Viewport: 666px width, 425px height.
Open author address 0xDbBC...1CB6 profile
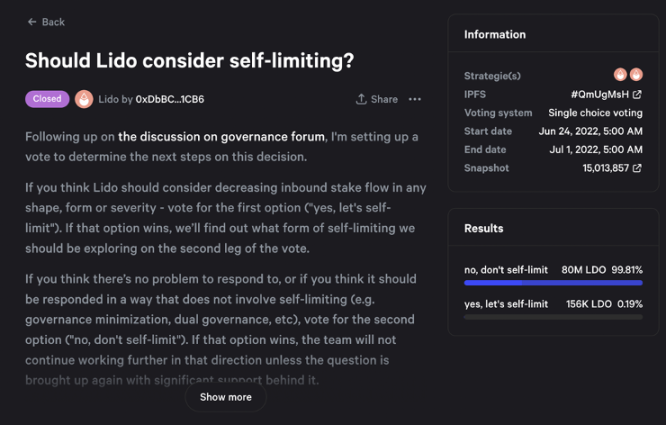tap(170, 100)
